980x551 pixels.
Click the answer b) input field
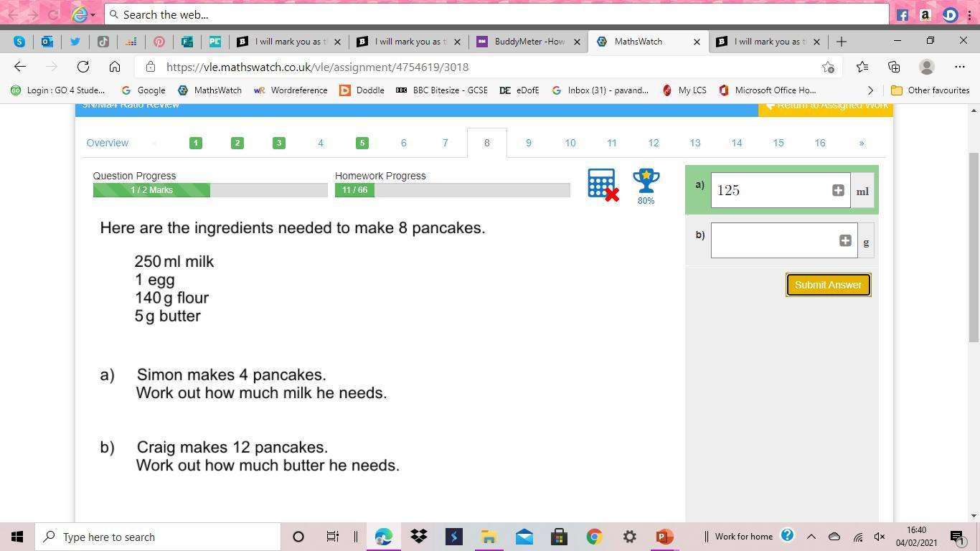tap(773, 240)
